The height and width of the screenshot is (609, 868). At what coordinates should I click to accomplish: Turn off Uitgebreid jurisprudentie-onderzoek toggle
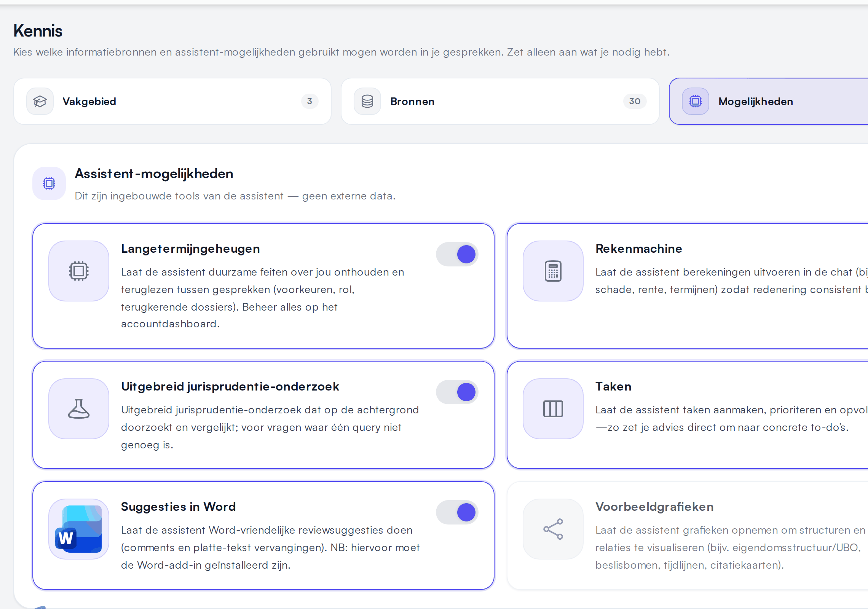pos(457,392)
